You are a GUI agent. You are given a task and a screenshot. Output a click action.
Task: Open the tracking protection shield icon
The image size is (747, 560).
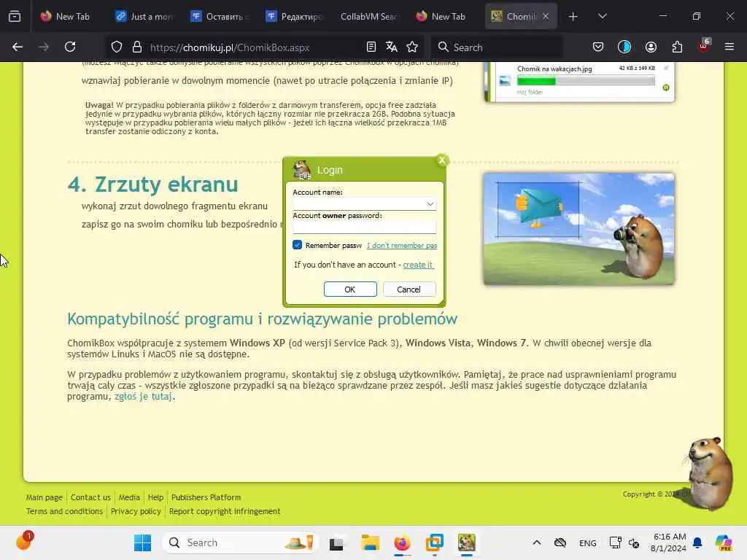[x=117, y=47]
